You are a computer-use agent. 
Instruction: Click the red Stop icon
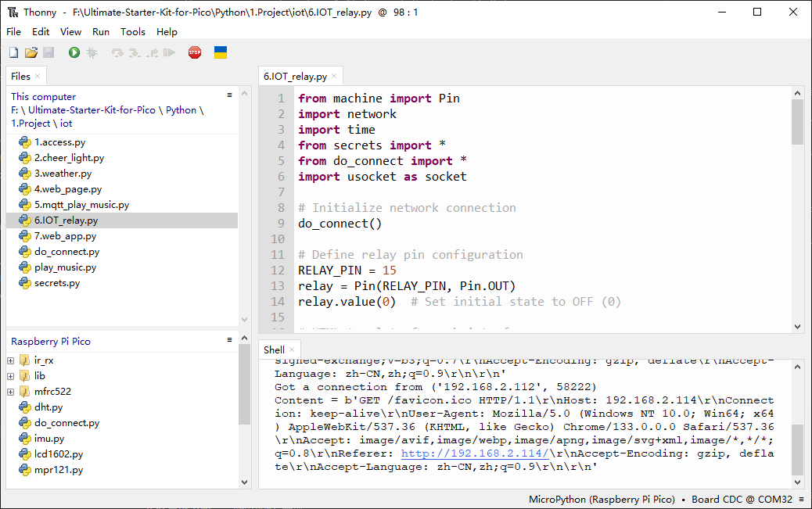point(195,52)
